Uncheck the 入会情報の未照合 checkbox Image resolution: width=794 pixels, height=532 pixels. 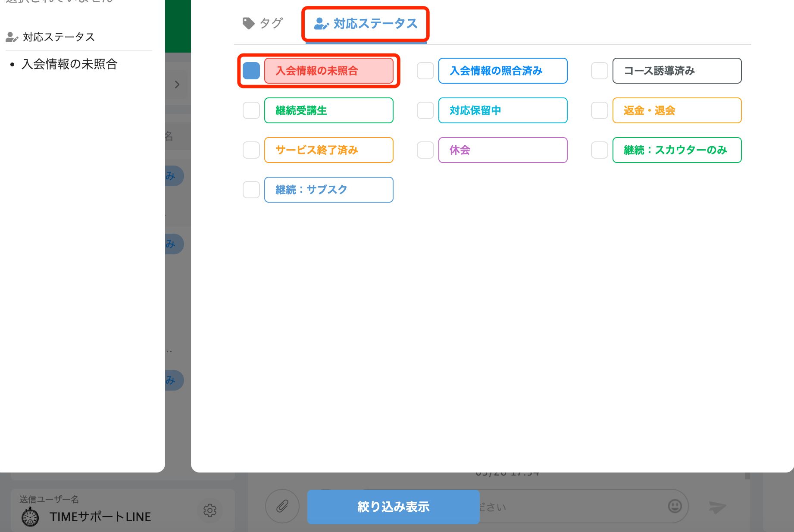click(251, 71)
